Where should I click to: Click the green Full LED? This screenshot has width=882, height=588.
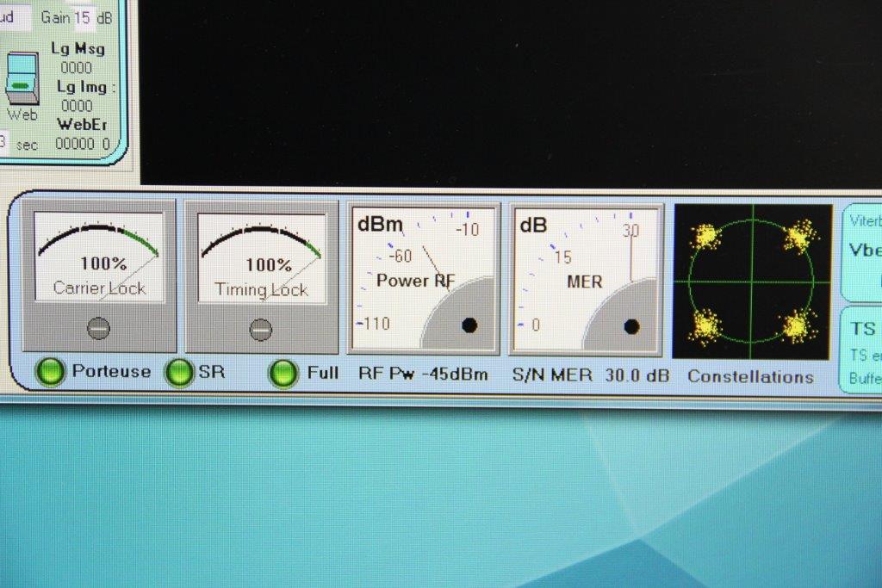283,374
